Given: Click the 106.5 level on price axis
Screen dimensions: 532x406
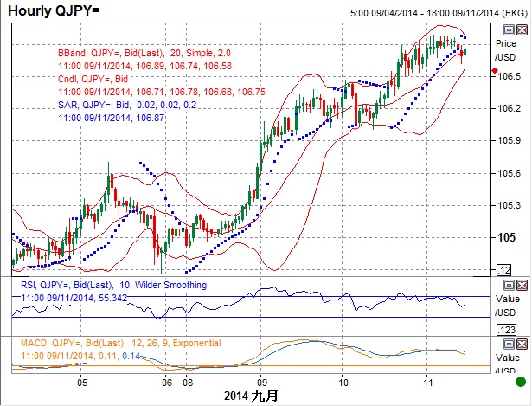Looking at the screenshot, I should [x=506, y=76].
